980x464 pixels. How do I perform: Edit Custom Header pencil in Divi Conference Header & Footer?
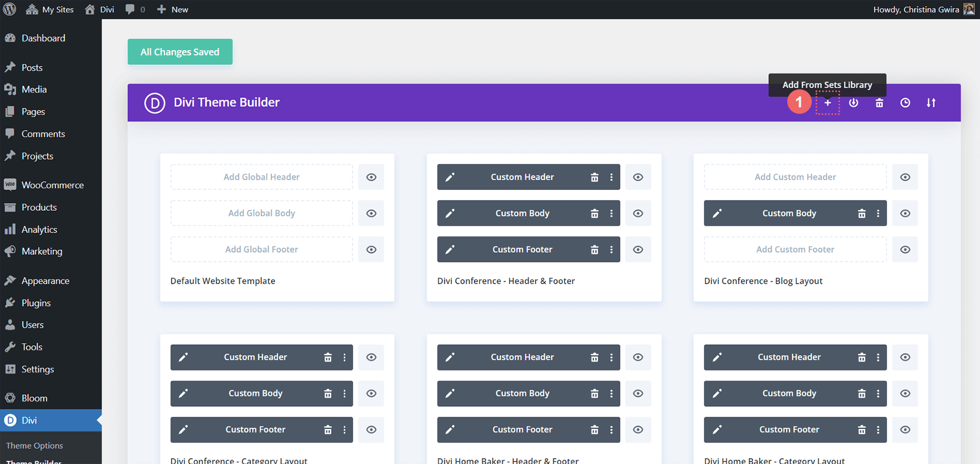[450, 177]
